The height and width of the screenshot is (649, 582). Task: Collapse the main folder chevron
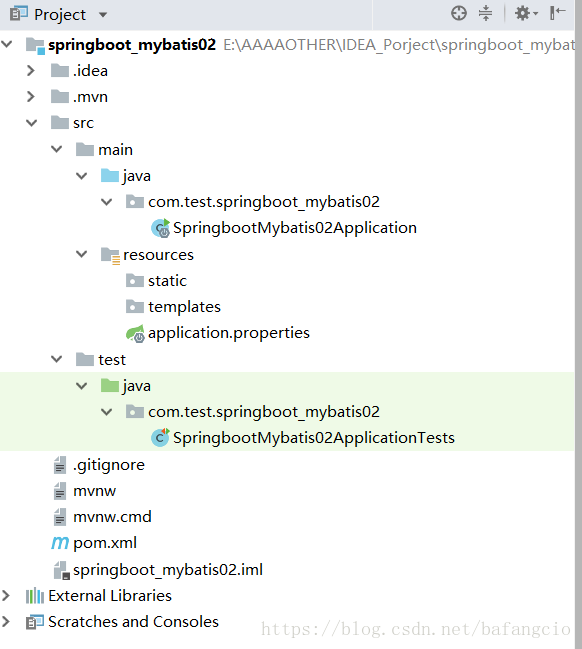[57, 149]
